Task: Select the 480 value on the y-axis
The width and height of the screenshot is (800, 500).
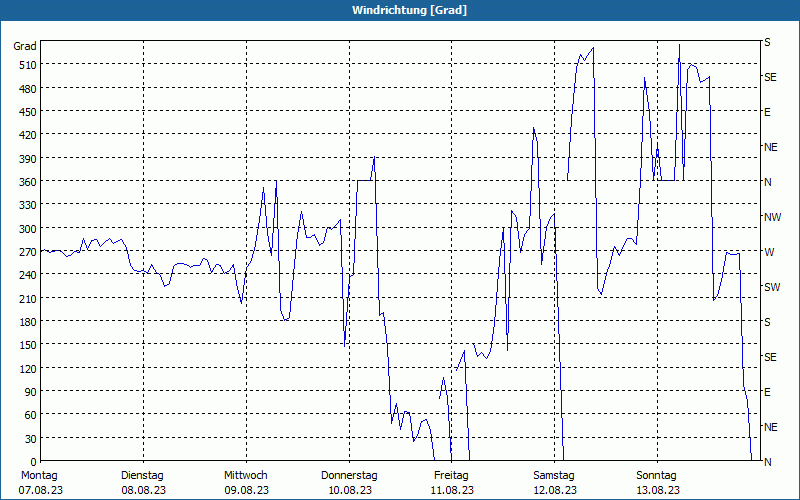Action: click(28, 89)
